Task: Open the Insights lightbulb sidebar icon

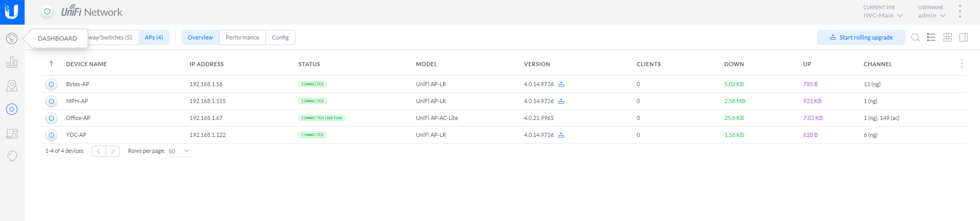Action: [12, 156]
